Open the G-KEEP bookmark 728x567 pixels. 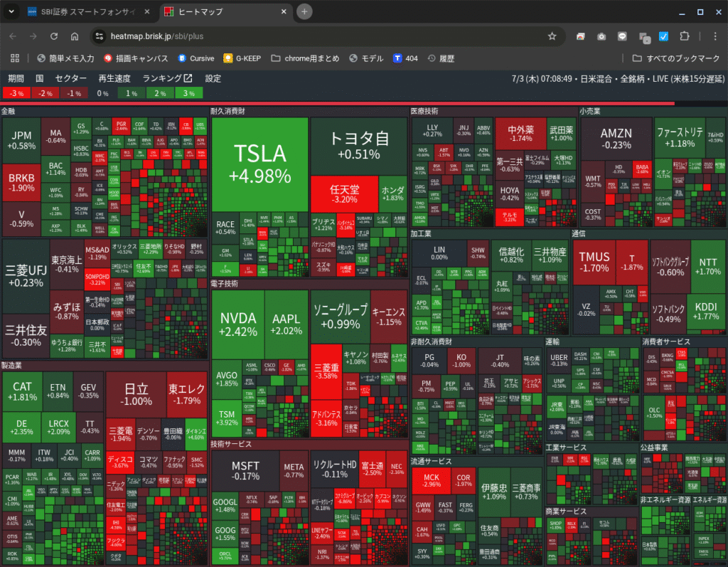pos(242,58)
